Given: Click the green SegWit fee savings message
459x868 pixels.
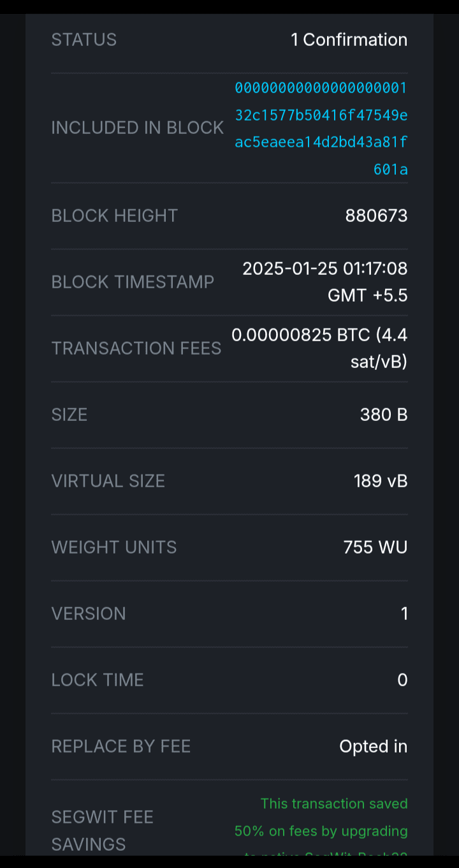Looking at the screenshot, I should [321, 818].
